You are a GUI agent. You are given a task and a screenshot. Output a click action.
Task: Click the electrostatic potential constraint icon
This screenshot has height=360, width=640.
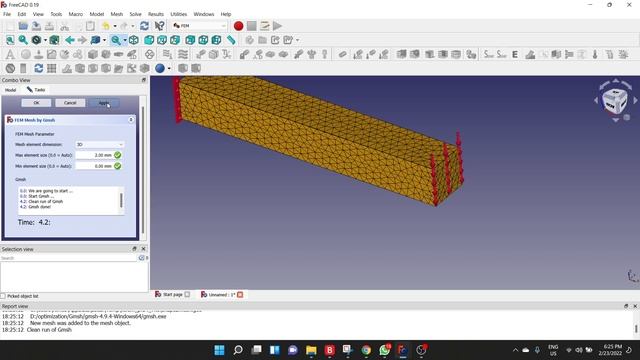pos(149,54)
